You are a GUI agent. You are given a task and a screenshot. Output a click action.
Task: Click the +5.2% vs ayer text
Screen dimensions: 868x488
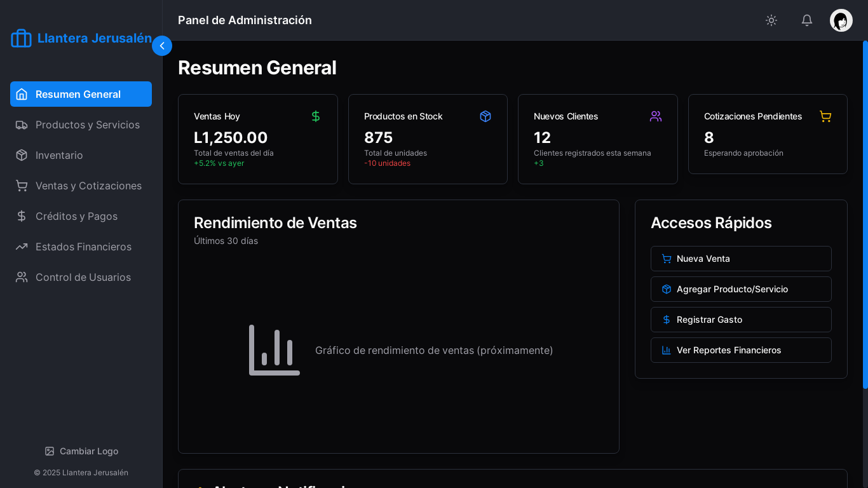(219, 163)
